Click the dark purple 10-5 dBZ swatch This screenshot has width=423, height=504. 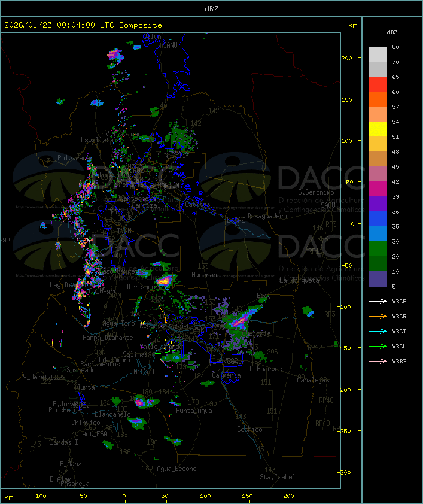[378, 279]
